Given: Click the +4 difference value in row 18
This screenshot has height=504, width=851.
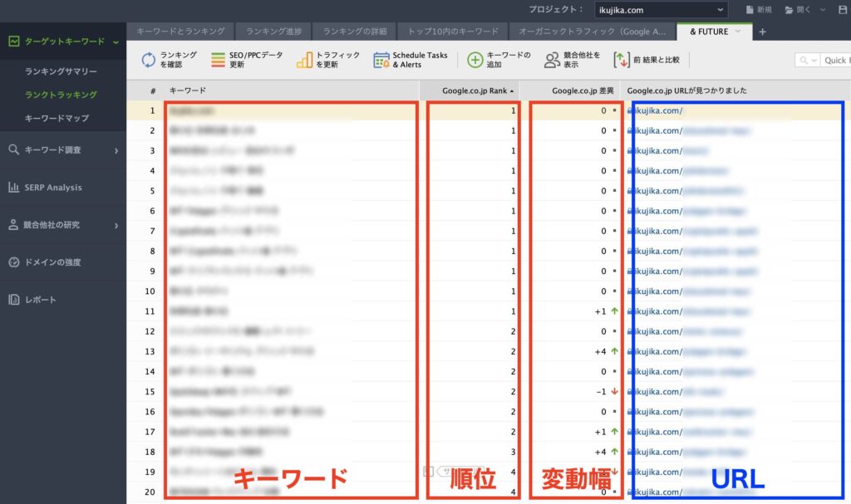Looking at the screenshot, I should 600,452.
